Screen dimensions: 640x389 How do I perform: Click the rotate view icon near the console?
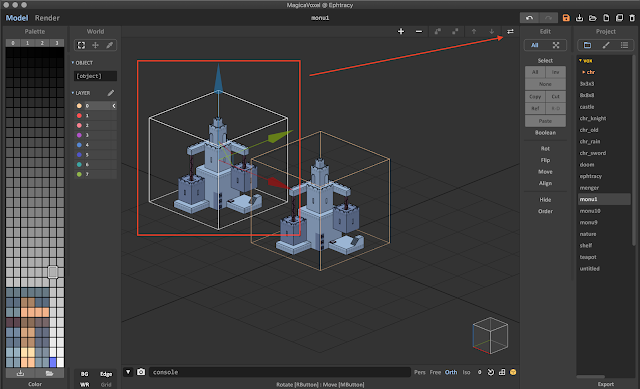tap(491, 372)
